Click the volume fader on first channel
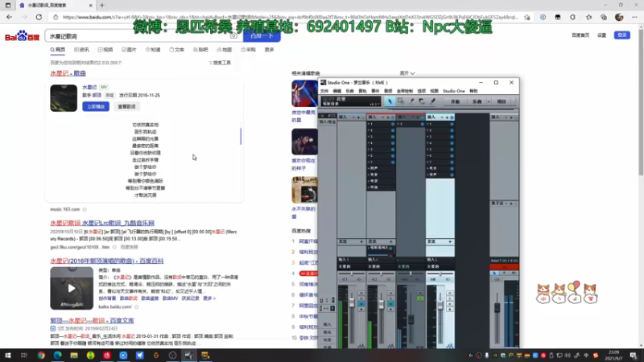Image resolution: width=644 pixels, height=362 pixels. (x=352, y=303)
